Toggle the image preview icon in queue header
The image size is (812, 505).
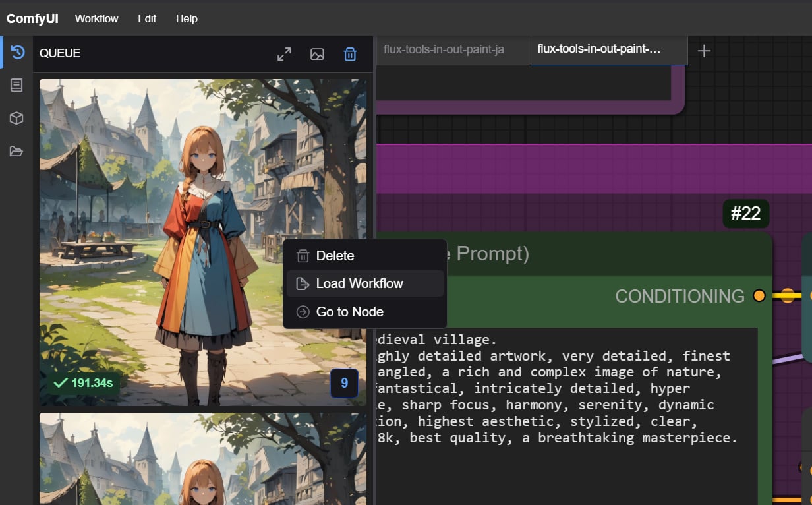[x=317, y=54]
